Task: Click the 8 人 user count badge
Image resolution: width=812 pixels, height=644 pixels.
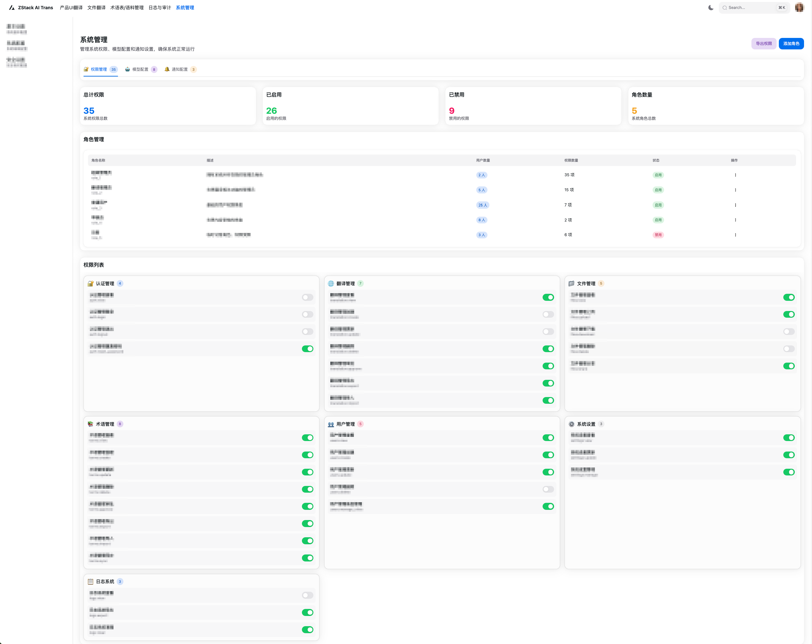Action: (482, 220)
